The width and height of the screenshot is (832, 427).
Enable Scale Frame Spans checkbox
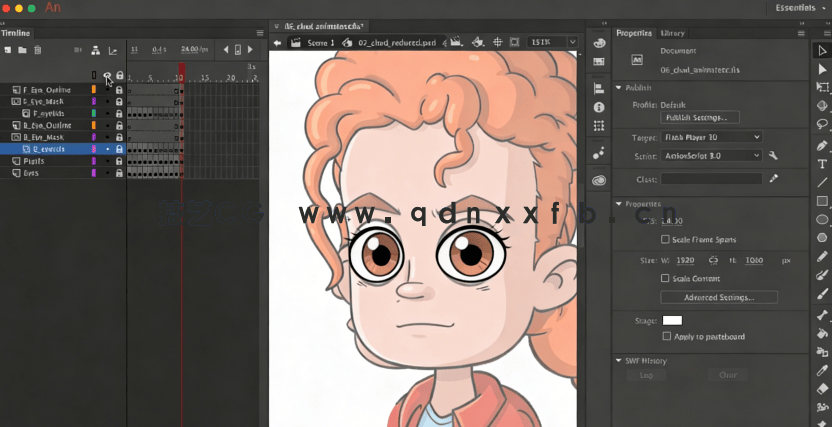click(665, 240)
